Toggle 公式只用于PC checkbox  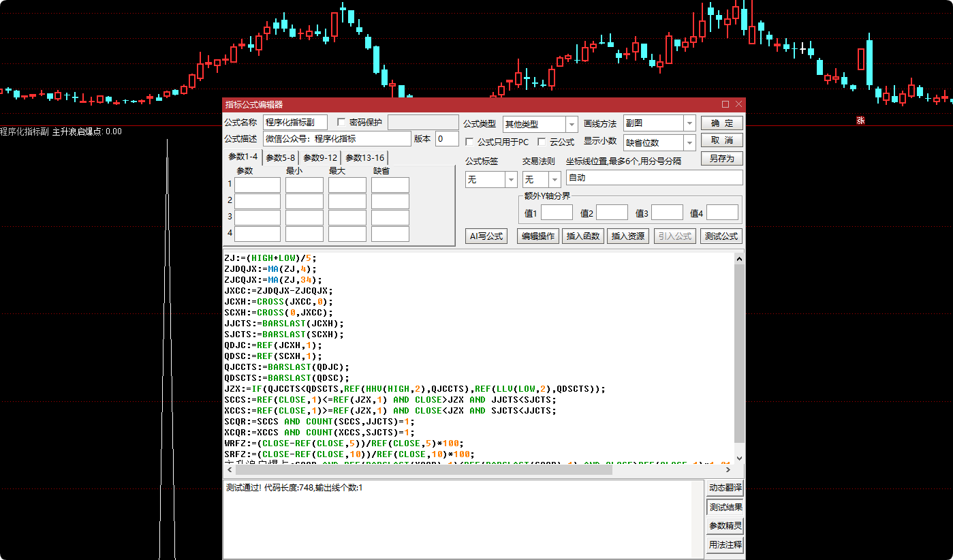469,142
